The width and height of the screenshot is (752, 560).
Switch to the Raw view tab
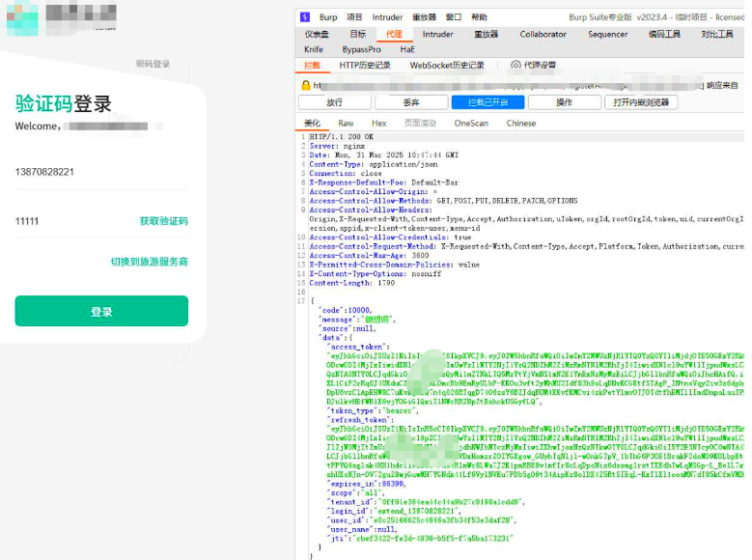(346, 123)
